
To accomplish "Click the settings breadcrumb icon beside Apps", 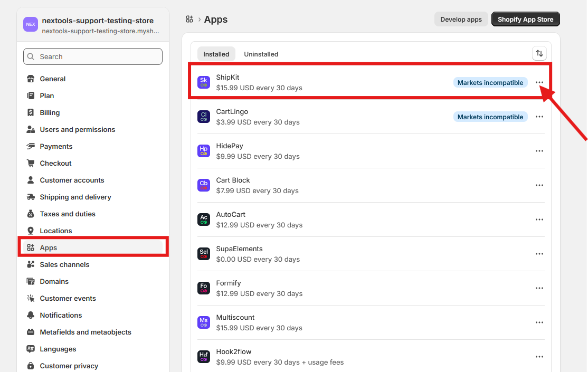I will [x=189, y=20].
